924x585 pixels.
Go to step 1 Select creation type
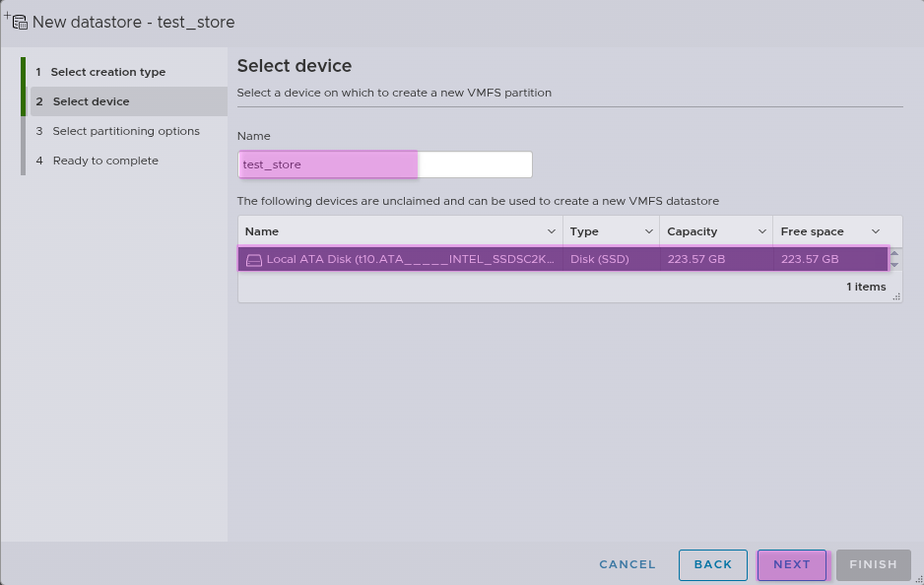coord(108,72)
